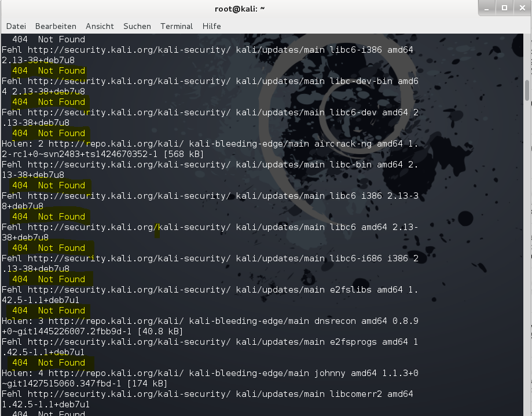Image resolution: width=532 pixels, height=416 pixels.
Task: Open the Datei menu
Action: [16, 26]
